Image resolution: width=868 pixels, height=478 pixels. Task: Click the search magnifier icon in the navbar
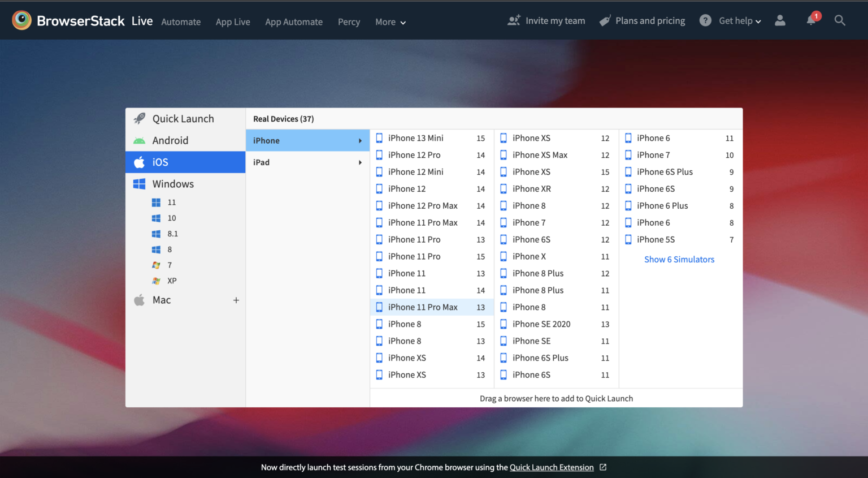click(840, 20)
